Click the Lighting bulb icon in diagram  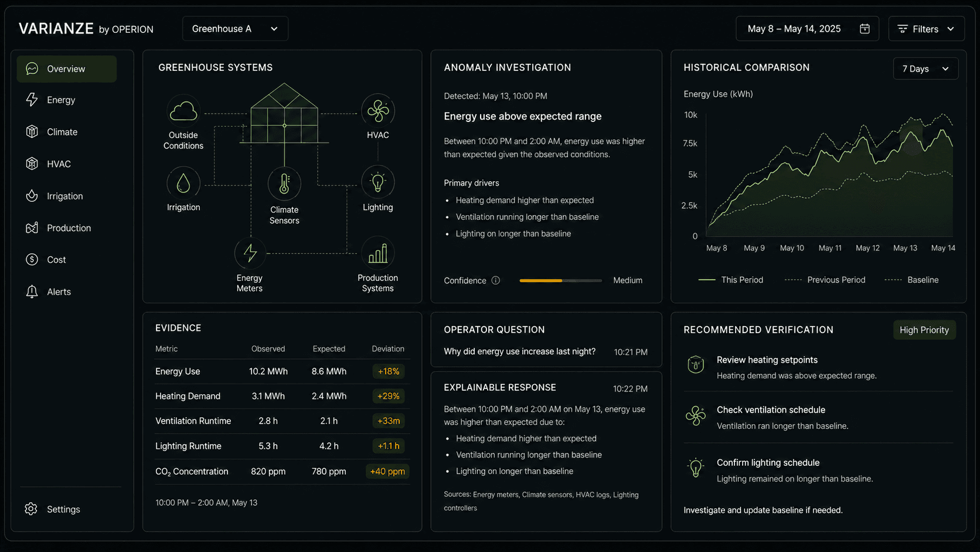tap(378, 182)
